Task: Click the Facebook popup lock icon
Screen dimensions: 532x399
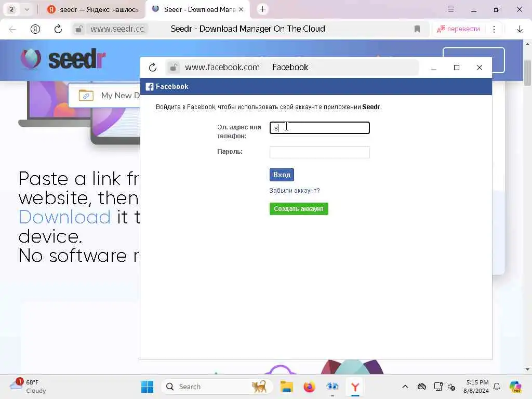Action: pos(174,68)
